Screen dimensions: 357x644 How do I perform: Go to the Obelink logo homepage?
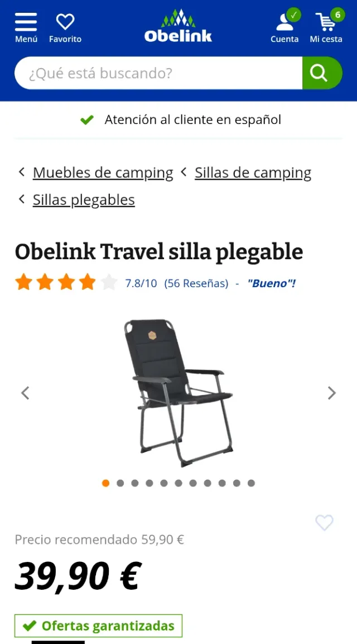pyautogui.click(x=178, y=26)
